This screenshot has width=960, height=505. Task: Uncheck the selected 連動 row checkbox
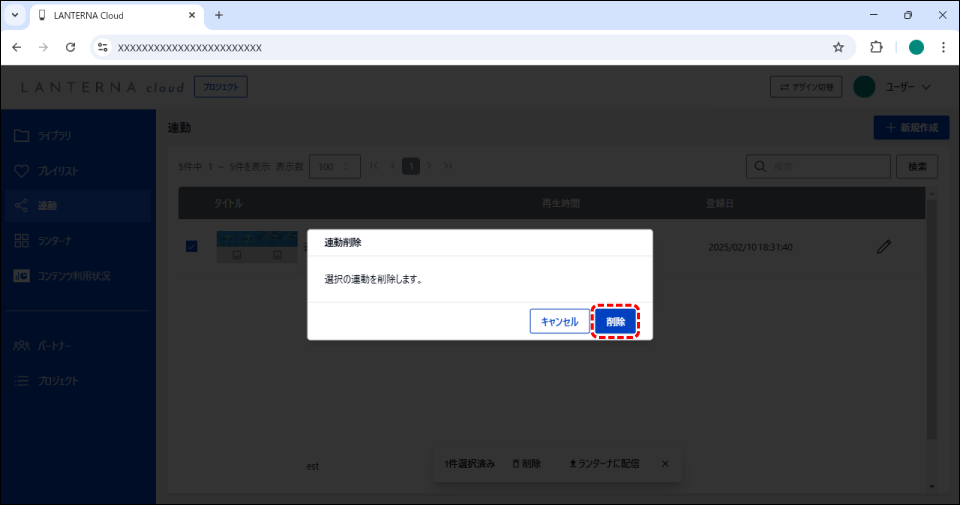(192, 247)
